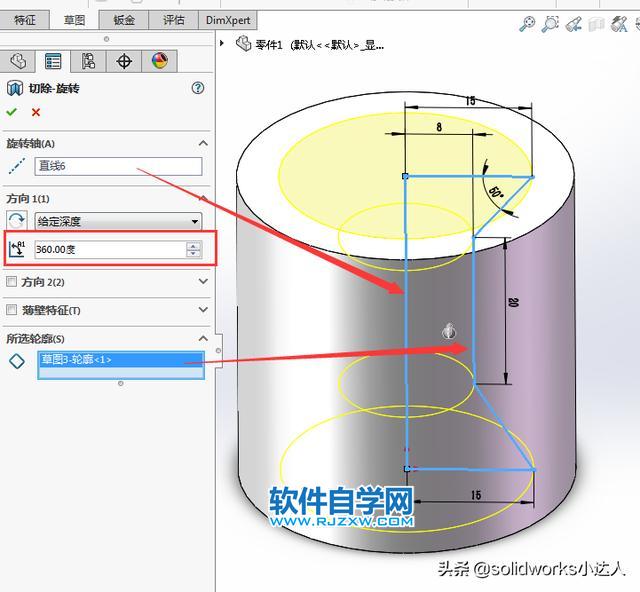The height and width of the screenshot is (592, 640).
Task: Click the dimension 20 in the sketch
Action: point(513,303)
